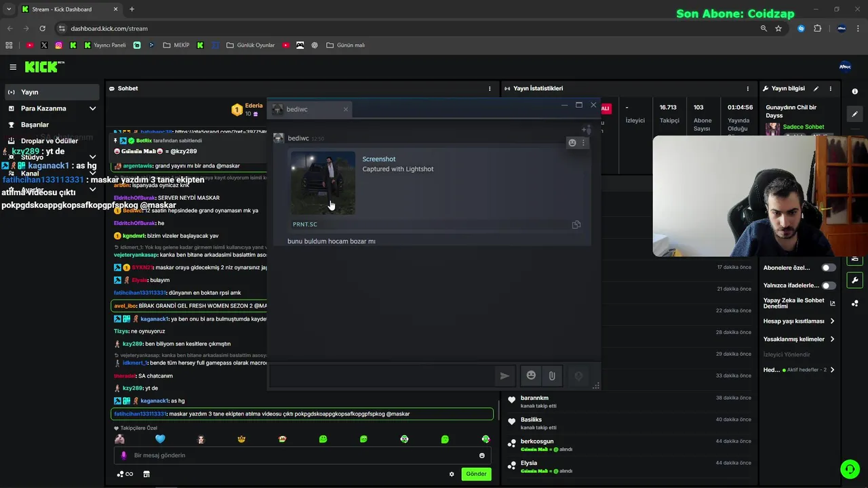Copy the PRNT.SC link with copy icon
Viewport: 868px width, 488px height.
click(x=576, y=224)
